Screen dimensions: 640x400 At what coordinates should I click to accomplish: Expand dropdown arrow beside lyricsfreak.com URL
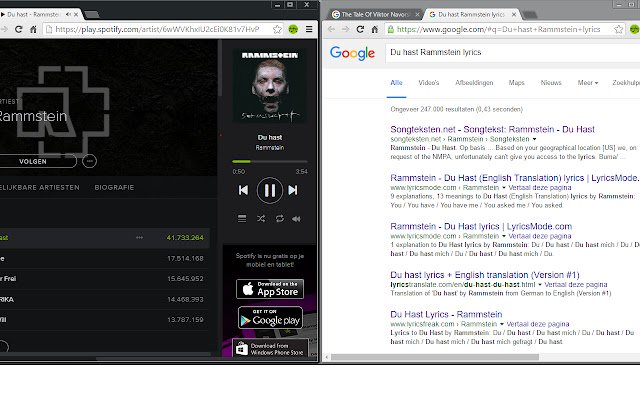coord(502,324)
